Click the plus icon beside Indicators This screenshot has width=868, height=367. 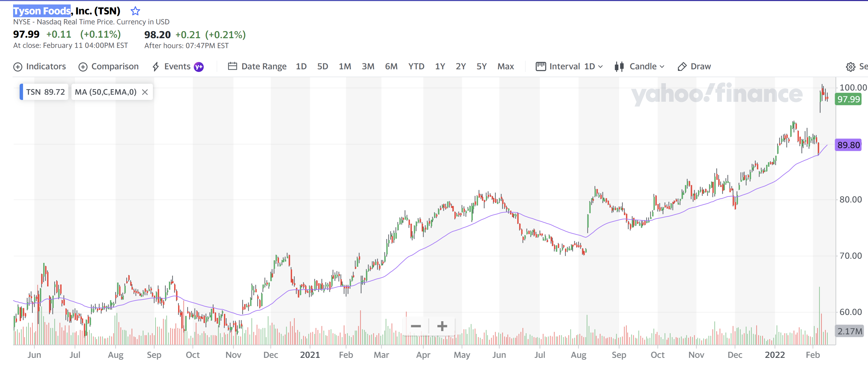[18, 67]
